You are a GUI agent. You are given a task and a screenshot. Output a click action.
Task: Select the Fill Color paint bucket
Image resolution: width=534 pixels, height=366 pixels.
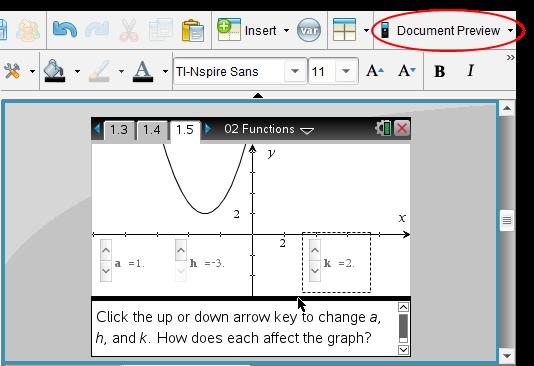(x=54, y=71)
